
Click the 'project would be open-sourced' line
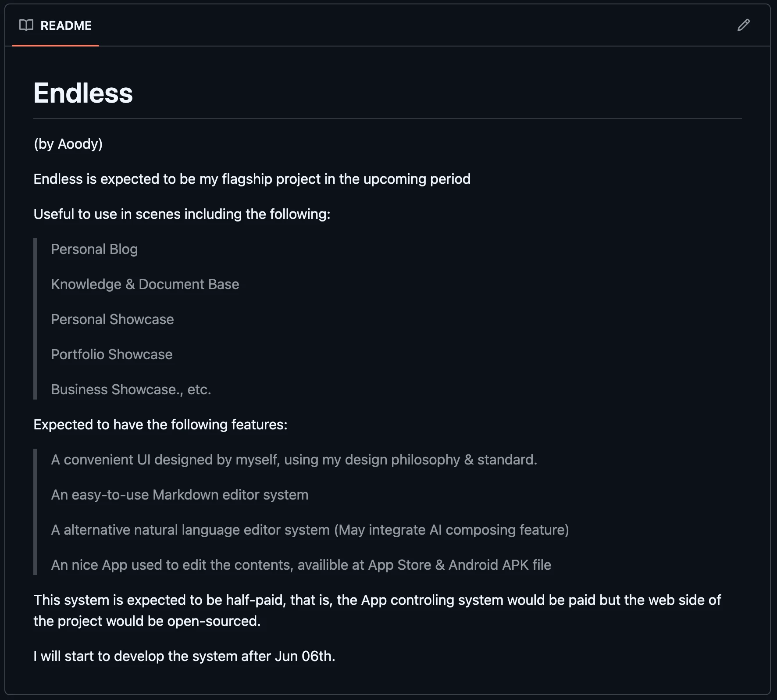coord(147,621)
